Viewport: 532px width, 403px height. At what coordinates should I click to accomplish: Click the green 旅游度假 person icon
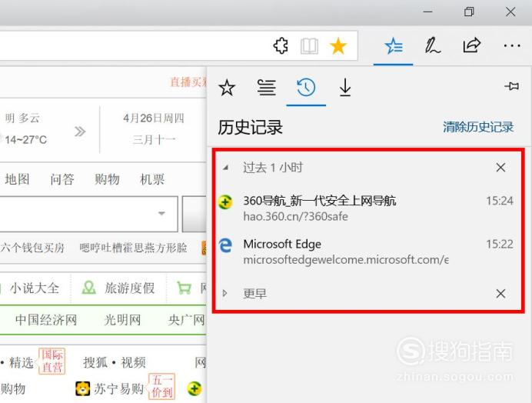89,288
